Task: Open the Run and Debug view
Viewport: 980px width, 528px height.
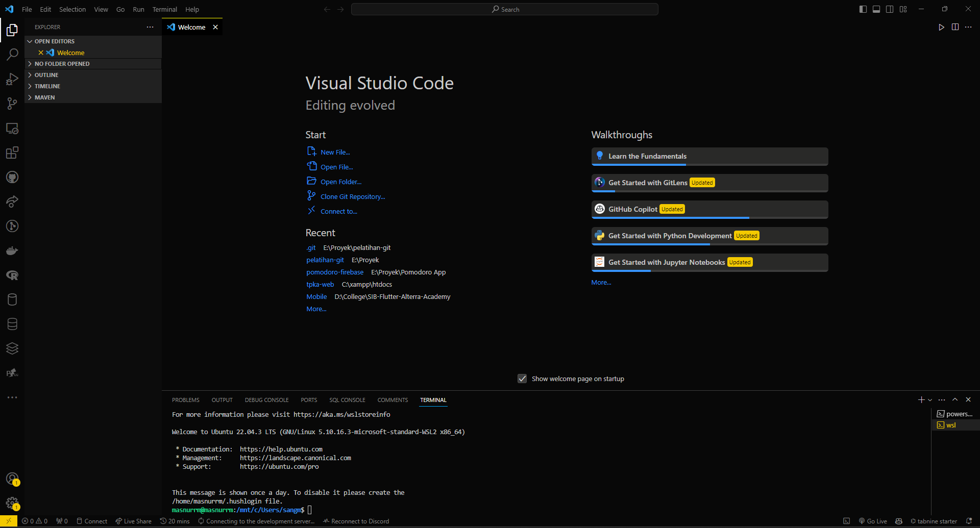Action: (12, 79)
